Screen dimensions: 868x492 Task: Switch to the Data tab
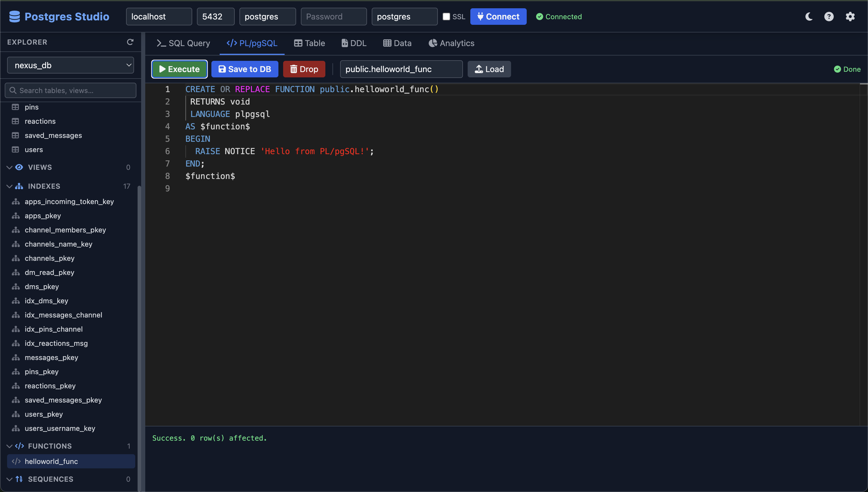[x=397, y=43]
